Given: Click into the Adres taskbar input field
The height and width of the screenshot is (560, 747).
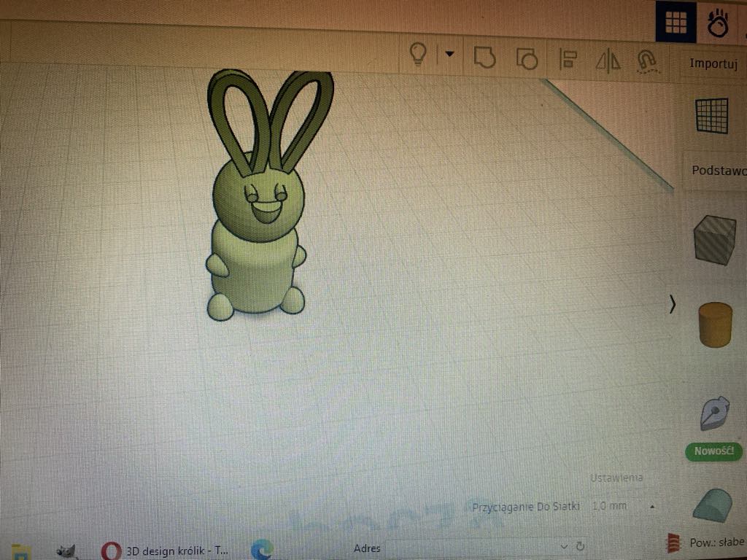Looking at the screenshot, I should tap(471, 548).
